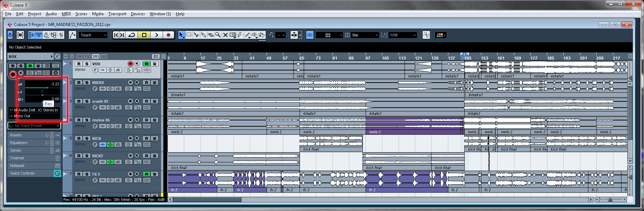Viewport: 644px width, 211px height.
Task: Open the File menu
Action: pyautogui.click(x=8, y=14)
